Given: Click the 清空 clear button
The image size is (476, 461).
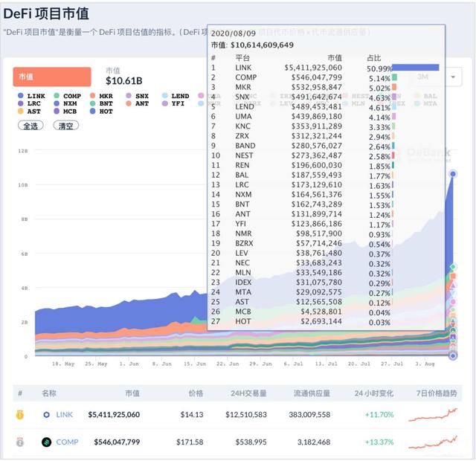Looking at the screenshot, I should [x=66, y=126].
